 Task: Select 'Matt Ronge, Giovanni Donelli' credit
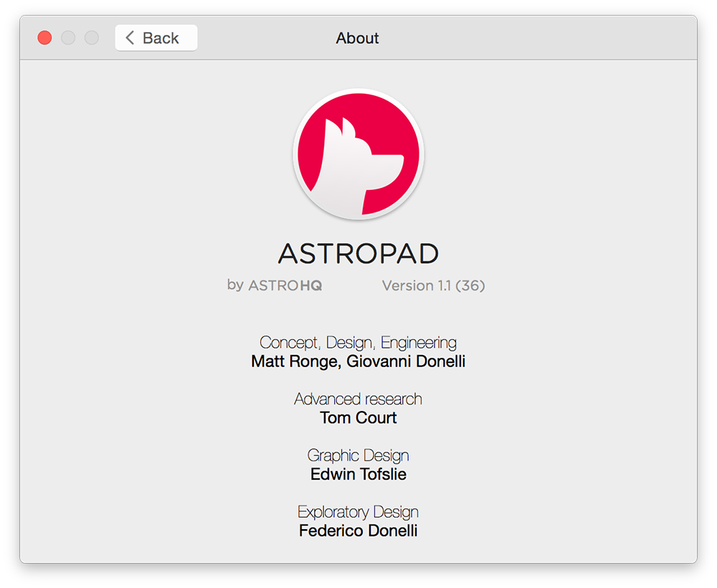(358, 361)
